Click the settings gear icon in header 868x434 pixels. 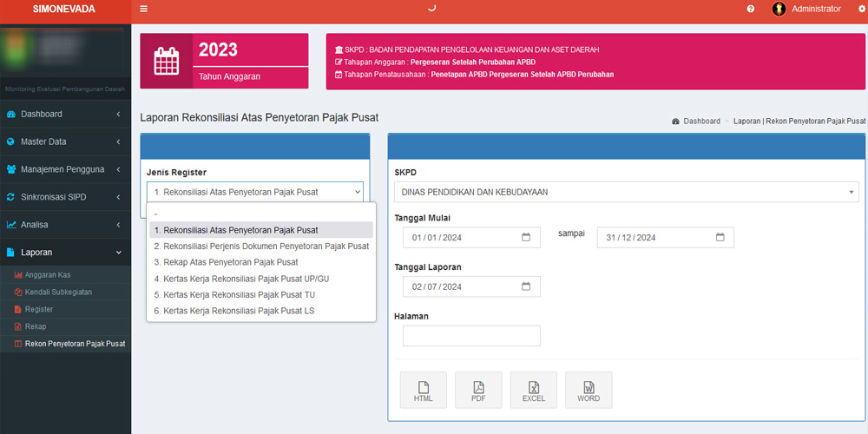[861, 9]
